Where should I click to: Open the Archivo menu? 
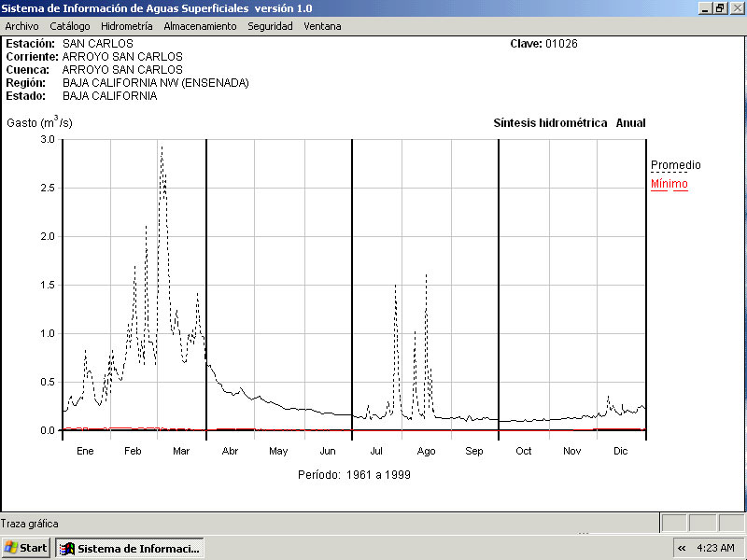coord(21,26)
